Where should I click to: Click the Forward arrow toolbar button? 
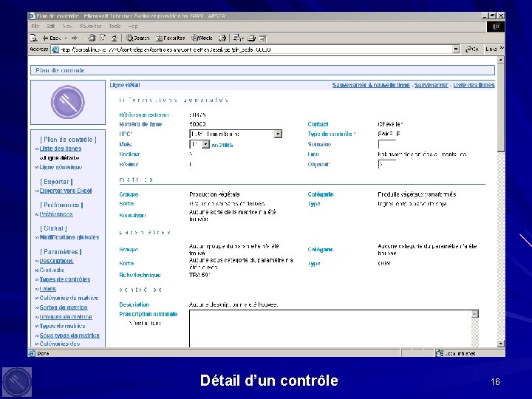[75, 38]
